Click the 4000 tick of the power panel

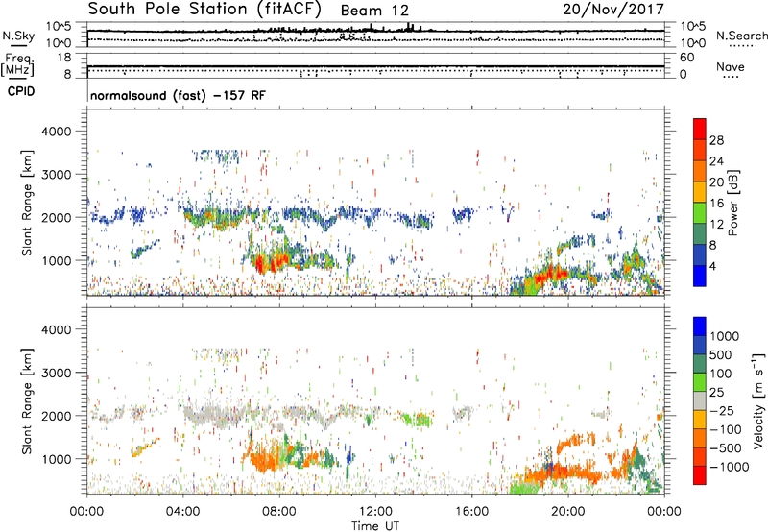(56, 132)
